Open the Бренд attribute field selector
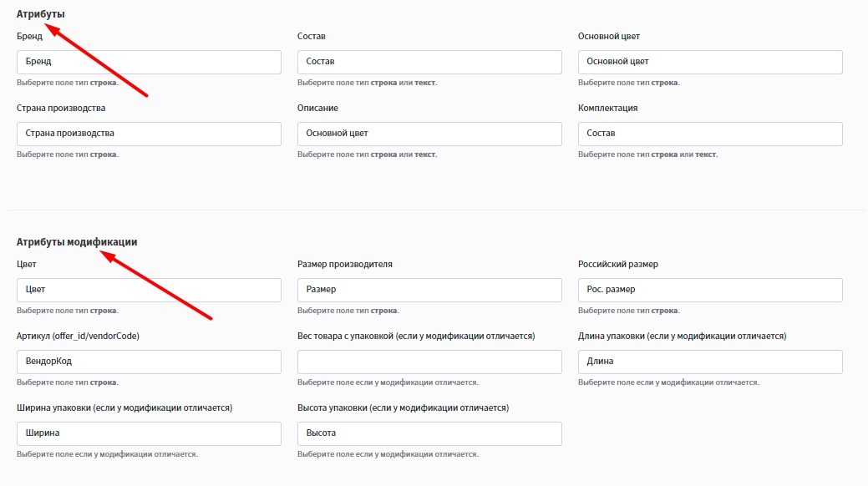Screen dimensions: 868x486 click(149, 62)
